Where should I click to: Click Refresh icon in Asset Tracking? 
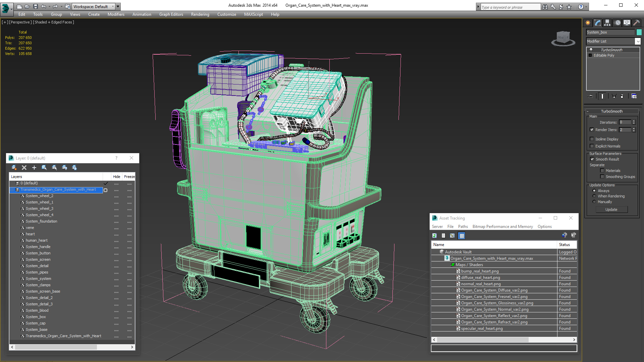(434, 236)
